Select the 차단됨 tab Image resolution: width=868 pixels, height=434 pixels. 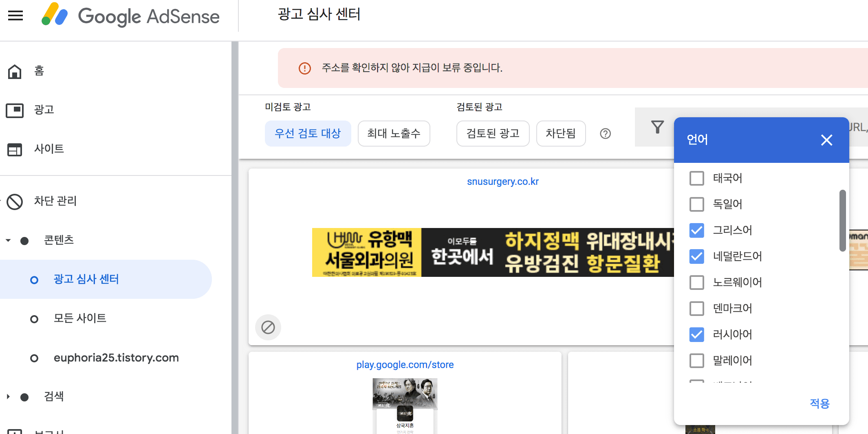click(x=561, y=134)
